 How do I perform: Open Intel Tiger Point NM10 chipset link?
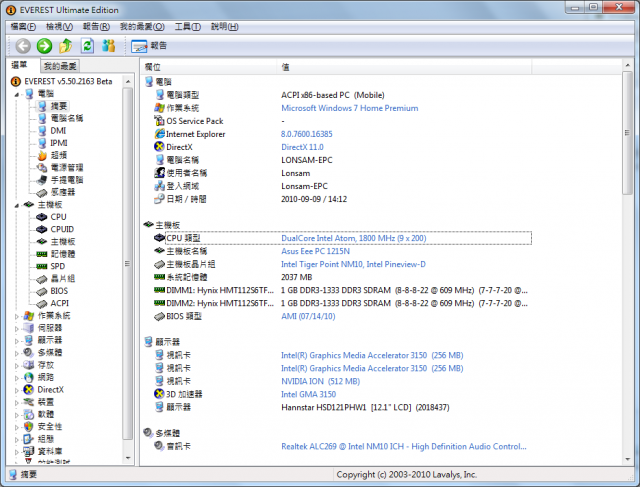[353, 264]
